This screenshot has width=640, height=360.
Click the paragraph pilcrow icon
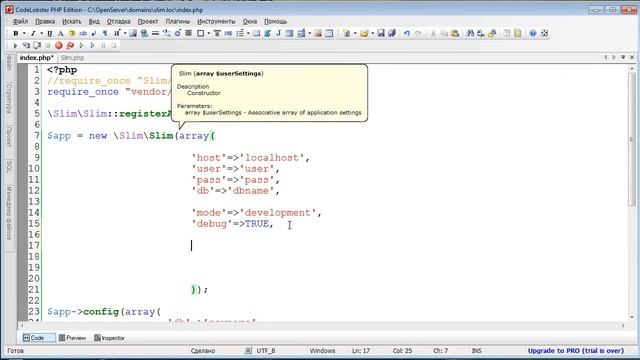click(105, 33)
